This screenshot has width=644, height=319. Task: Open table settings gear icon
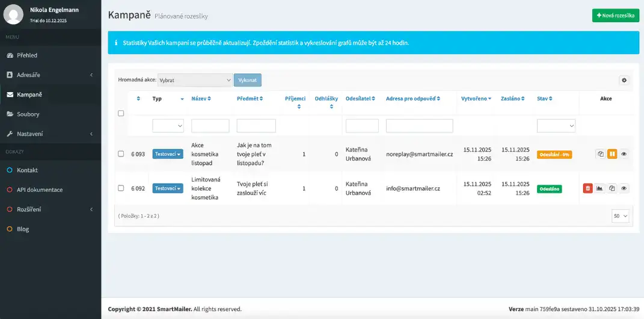point(624,80)
